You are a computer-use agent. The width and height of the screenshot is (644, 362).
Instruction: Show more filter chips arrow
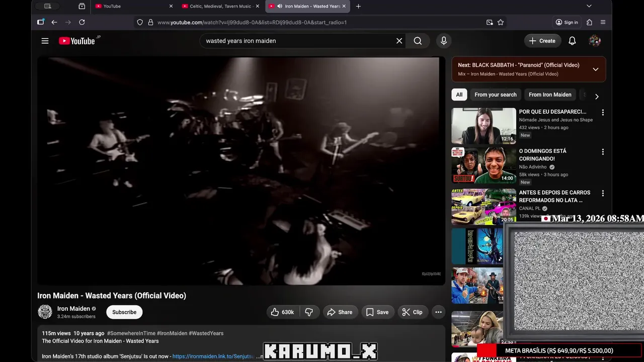597,97
